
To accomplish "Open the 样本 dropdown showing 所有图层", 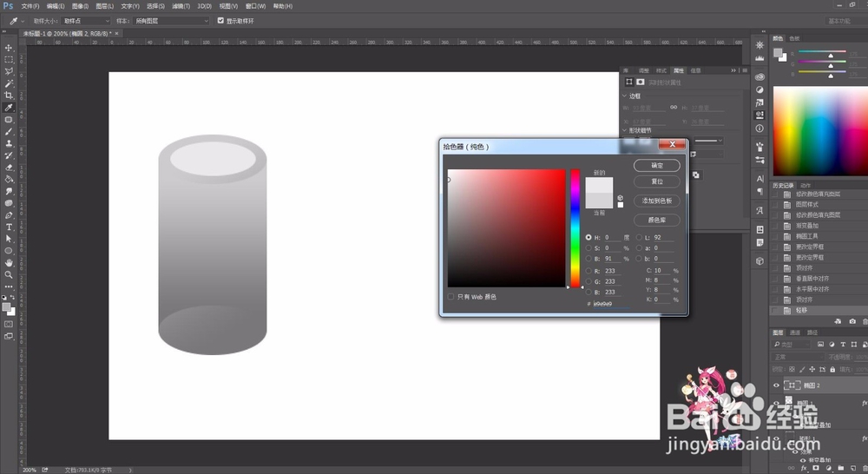I will click(x=171, y=21).
